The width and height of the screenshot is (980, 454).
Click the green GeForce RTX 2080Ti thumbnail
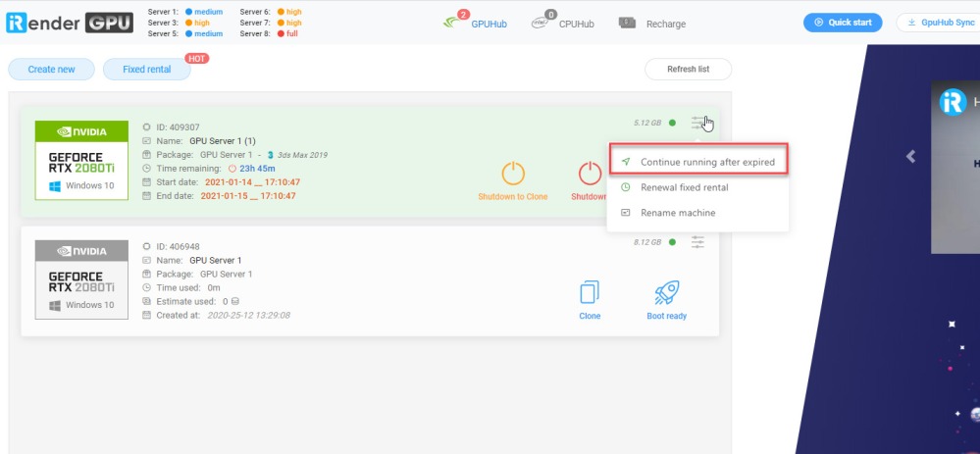point(82,160)
